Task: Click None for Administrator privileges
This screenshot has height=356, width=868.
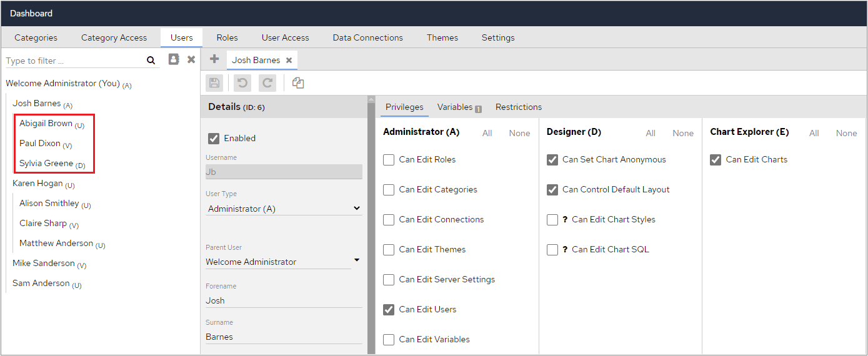Action: pyautogui.click(x=519, y=133)
